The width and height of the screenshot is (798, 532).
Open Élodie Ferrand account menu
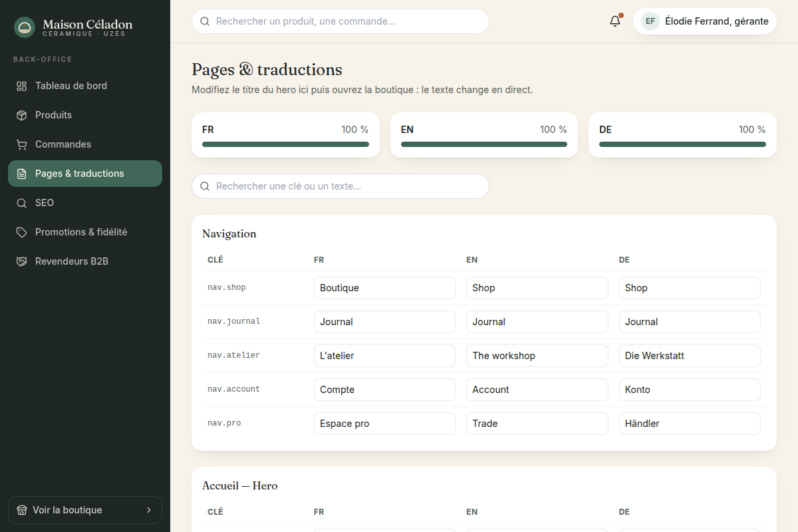tap(705, 21)
